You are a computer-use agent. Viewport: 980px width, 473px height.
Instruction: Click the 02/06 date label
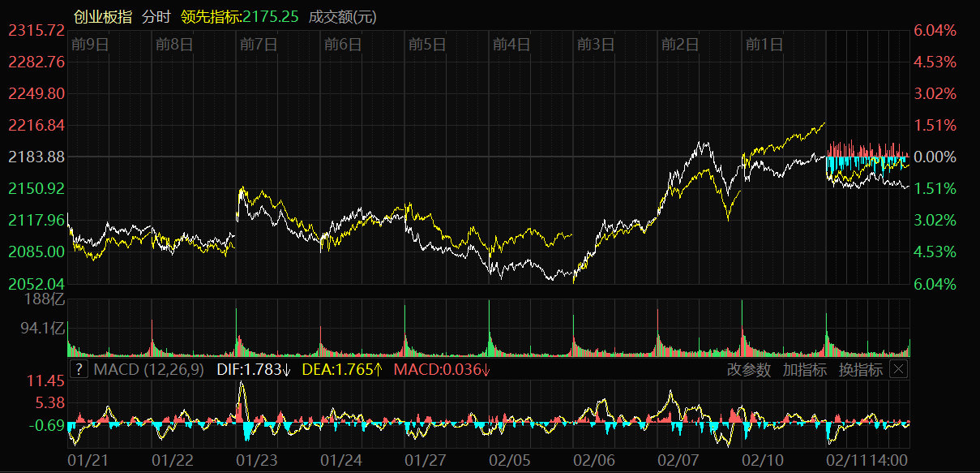[x=593, y=461]
